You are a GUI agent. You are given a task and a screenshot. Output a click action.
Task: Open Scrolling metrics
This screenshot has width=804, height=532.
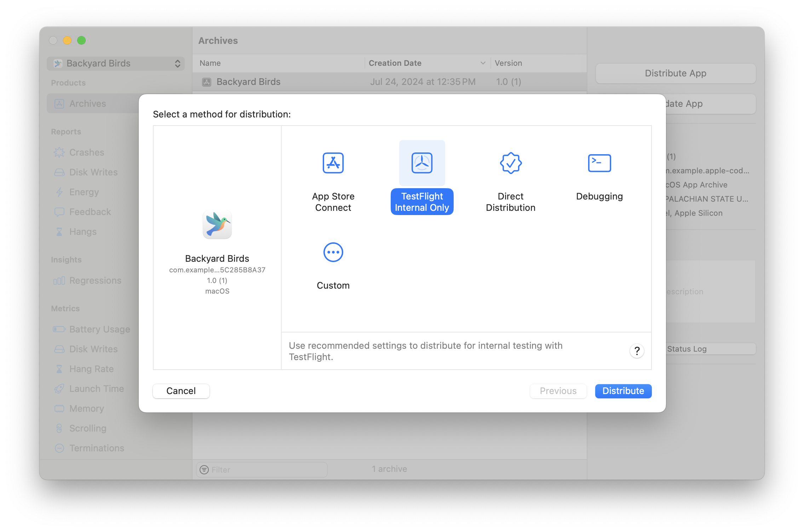point(88,428)
